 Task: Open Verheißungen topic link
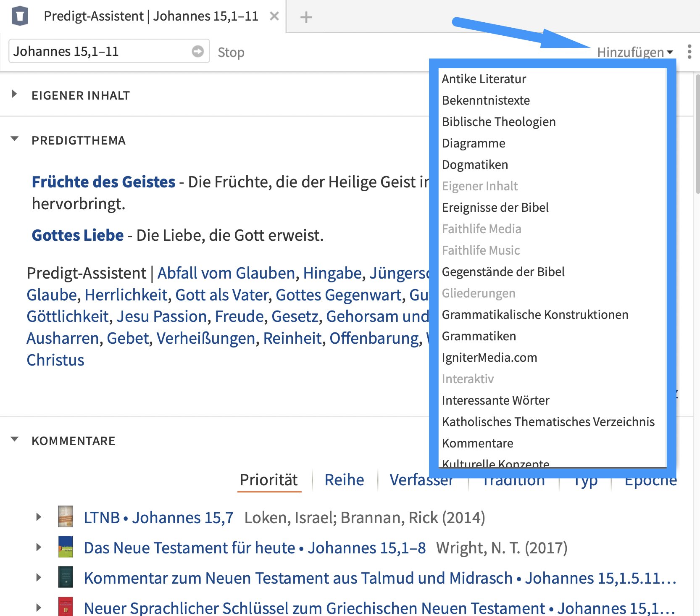pos(206,338)
